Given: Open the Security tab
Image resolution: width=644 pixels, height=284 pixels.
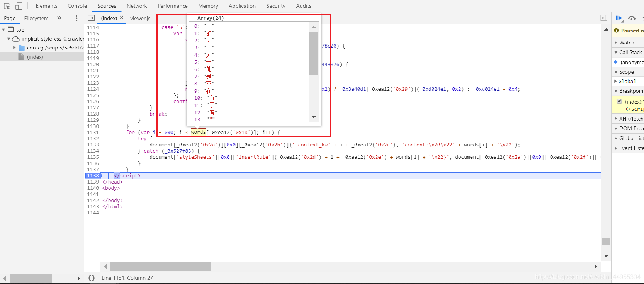Looking at the screenshot, I should 276,6.
